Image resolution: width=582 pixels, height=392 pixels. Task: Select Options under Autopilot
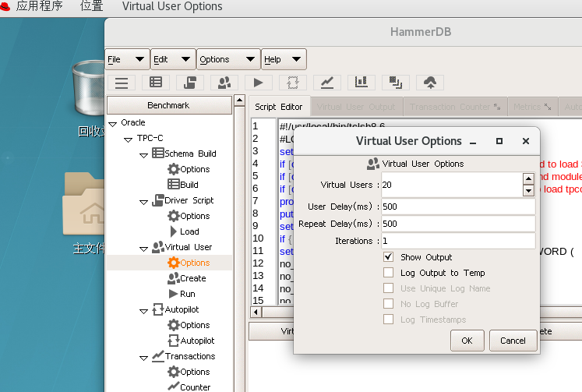[189, 325]
